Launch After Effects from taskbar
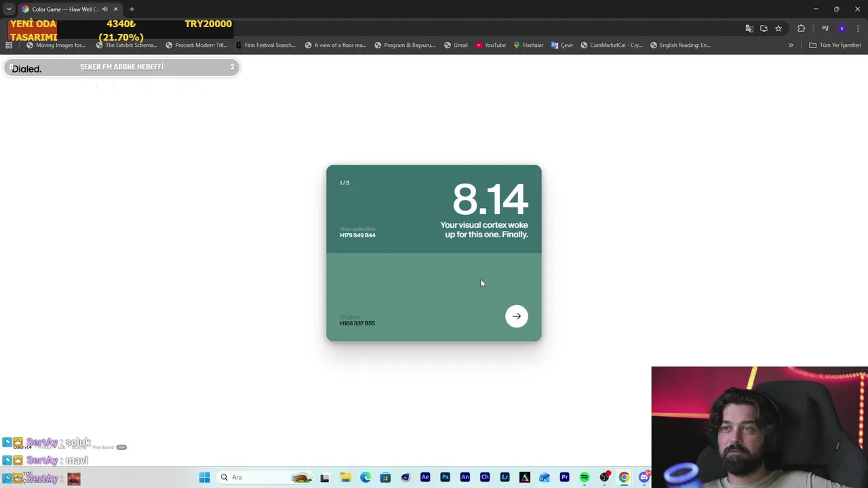The image size is (868, 488). (425, 478)
